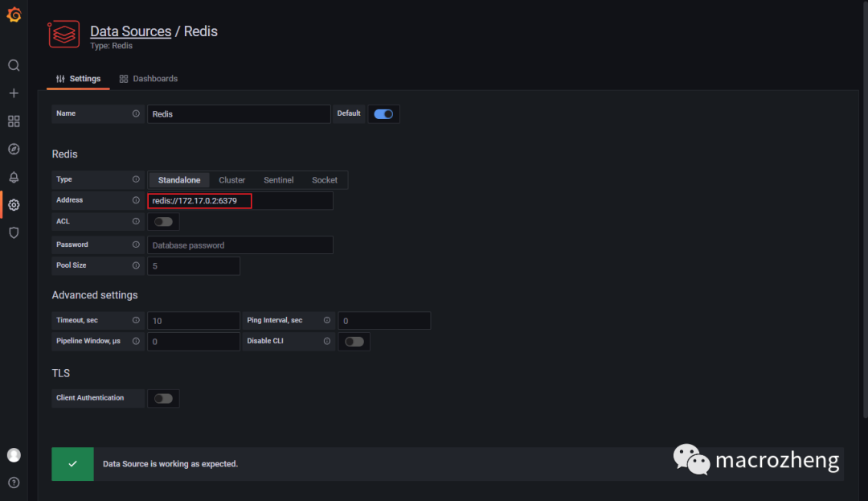Open the Create plus icon in sidebar
This screenshot has width=868, height=501.
14,93
